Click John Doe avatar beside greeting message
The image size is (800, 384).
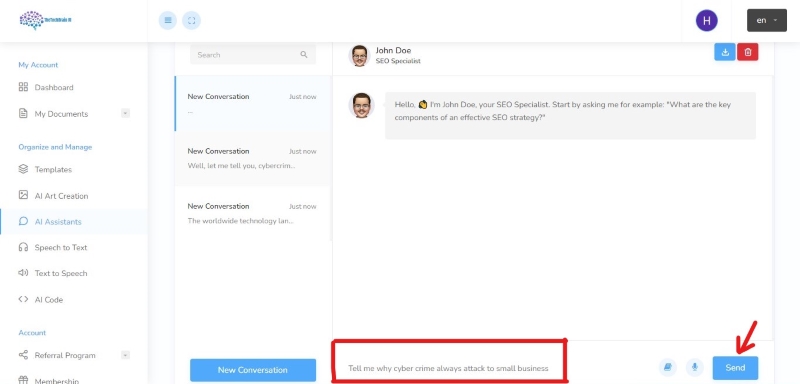[361, 106]
